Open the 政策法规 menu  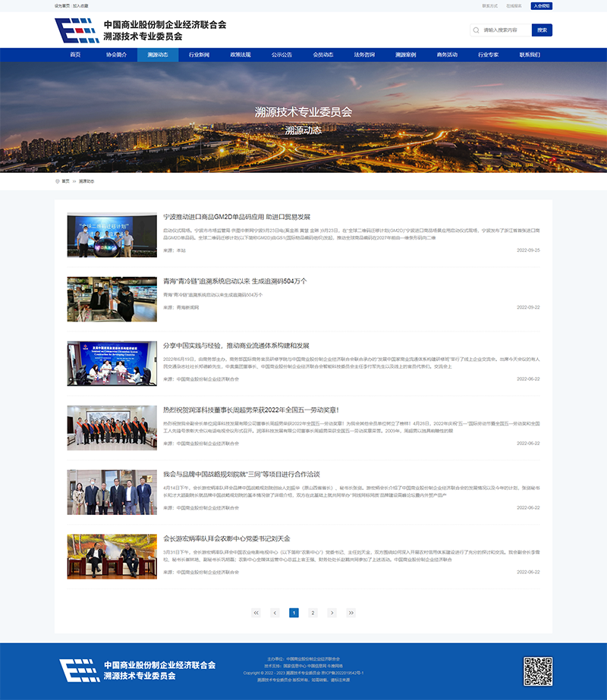241,55
